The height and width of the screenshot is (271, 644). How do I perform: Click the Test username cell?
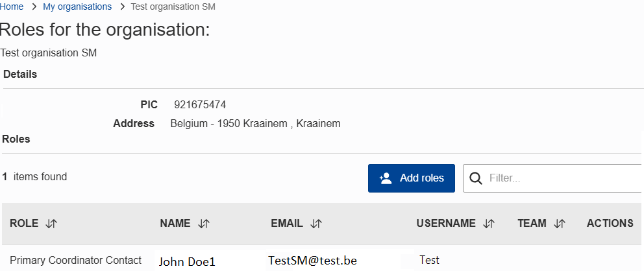(429, 260)
